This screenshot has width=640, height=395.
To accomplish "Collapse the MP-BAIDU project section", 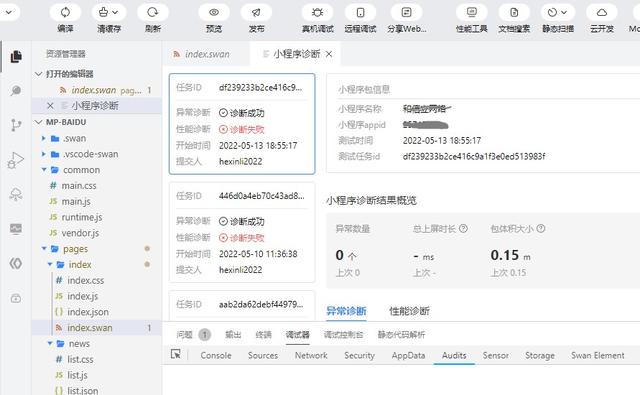I will pyautogui.click(x=39, y=122).
